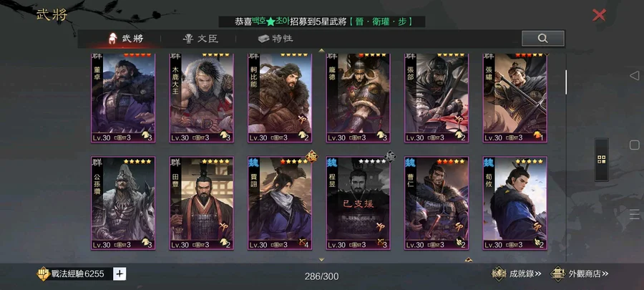
Task: Click the 外觀商店 shop icon
Action: 557,274
